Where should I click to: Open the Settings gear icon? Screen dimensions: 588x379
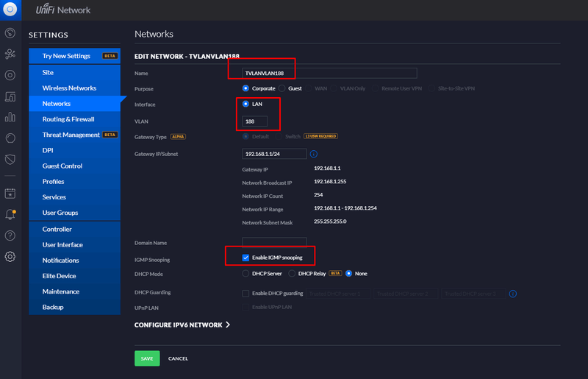[10, 257]
